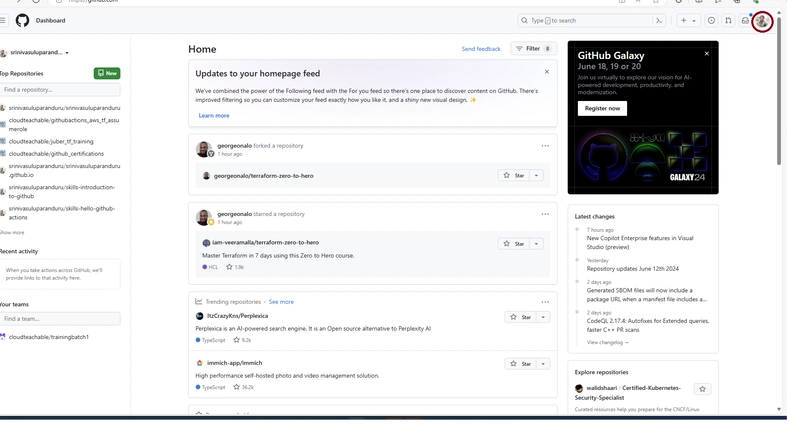This screenshot has height=426, width=800.
Task: Open the user profile avatar menu
Action: click(763, 20)
